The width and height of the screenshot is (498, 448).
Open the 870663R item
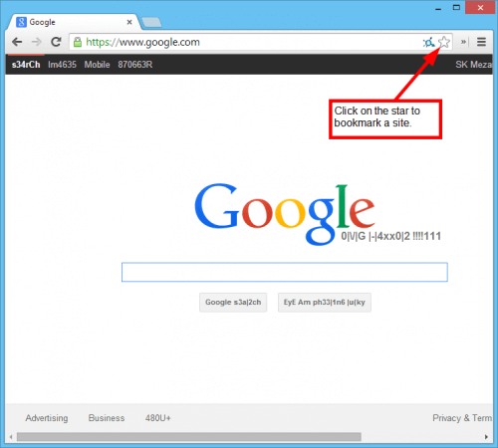tap(135, 65)
